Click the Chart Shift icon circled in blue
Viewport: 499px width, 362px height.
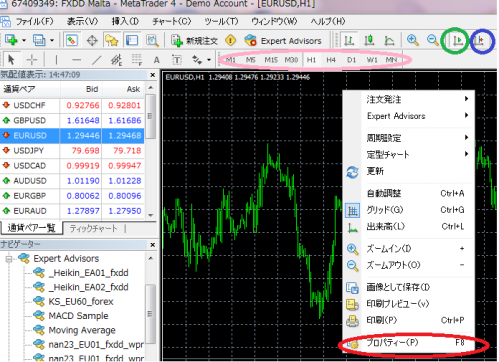coord(480,41)
